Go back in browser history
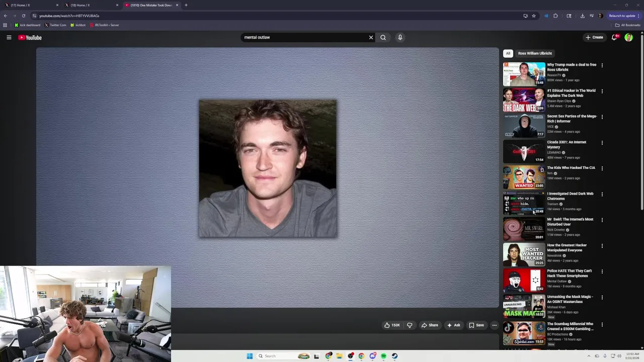The width and height of the screenshot is (644, 362). pos(6,16)
